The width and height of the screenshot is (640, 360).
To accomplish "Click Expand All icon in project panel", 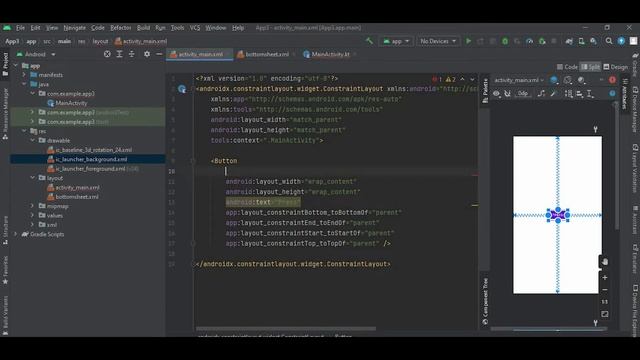I will point(120,54).
